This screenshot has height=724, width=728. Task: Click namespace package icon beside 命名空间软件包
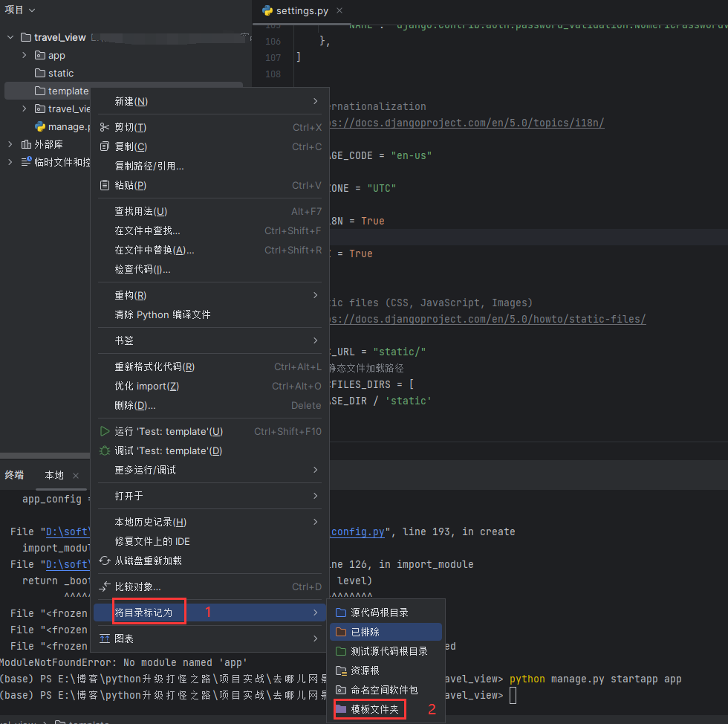[x=341, y=690]
